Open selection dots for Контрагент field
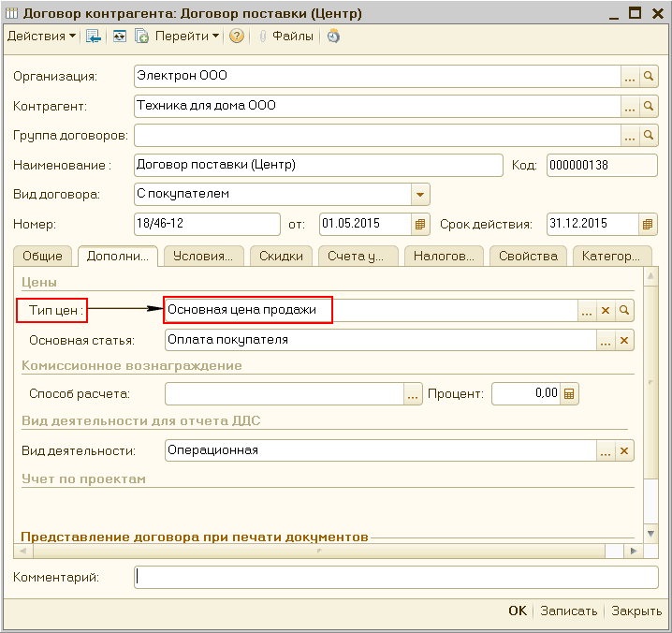Viewport: 672px width, 633px height. coord(630,107)
